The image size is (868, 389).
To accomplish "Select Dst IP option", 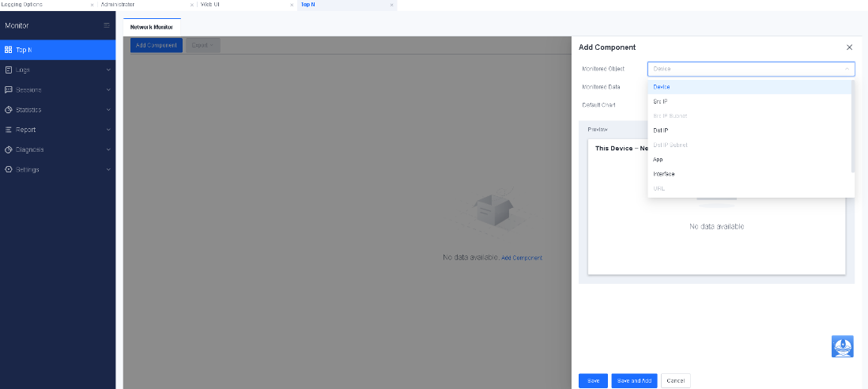I will click(x=749, y=130).
